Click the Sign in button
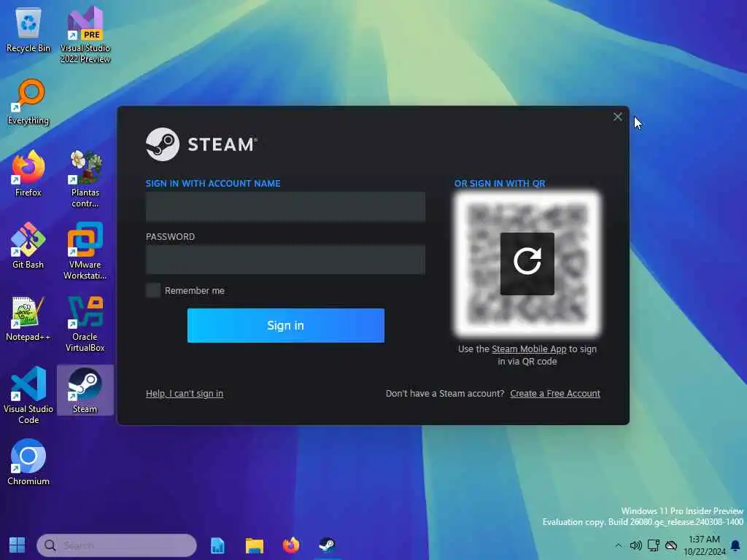 click(286, 325)
